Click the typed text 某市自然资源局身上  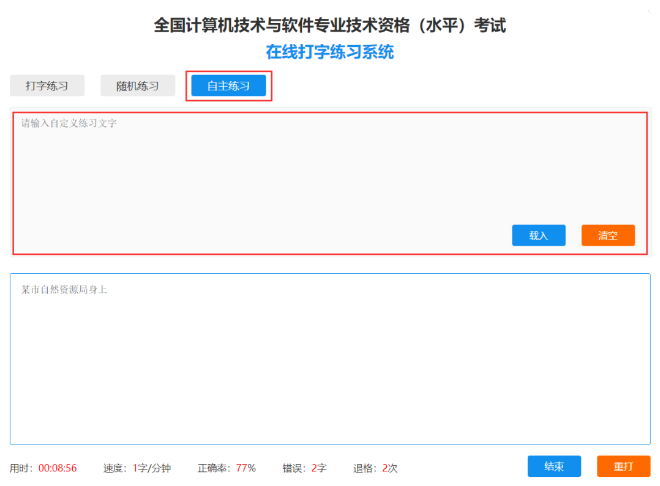pos(64,289)
